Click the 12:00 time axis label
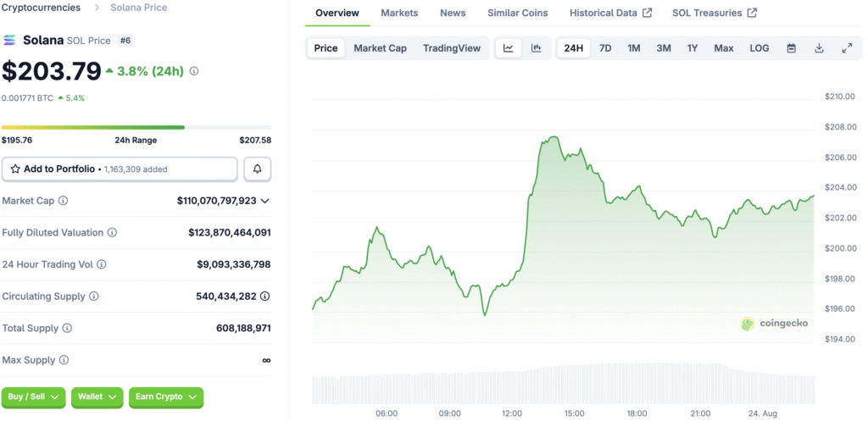This screenshot has width=868, height=421. pyautogui.click(x=512, y=413)
